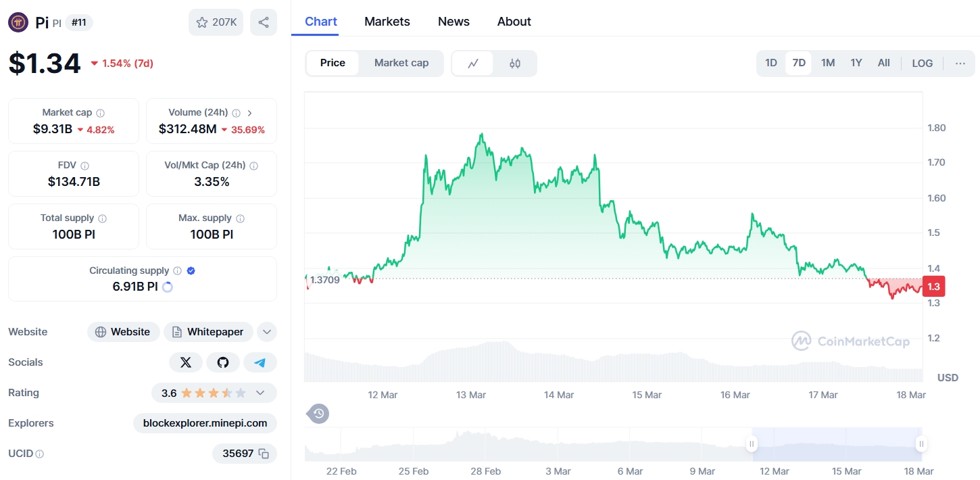Click Total supply info icon

tap(103, 218)
